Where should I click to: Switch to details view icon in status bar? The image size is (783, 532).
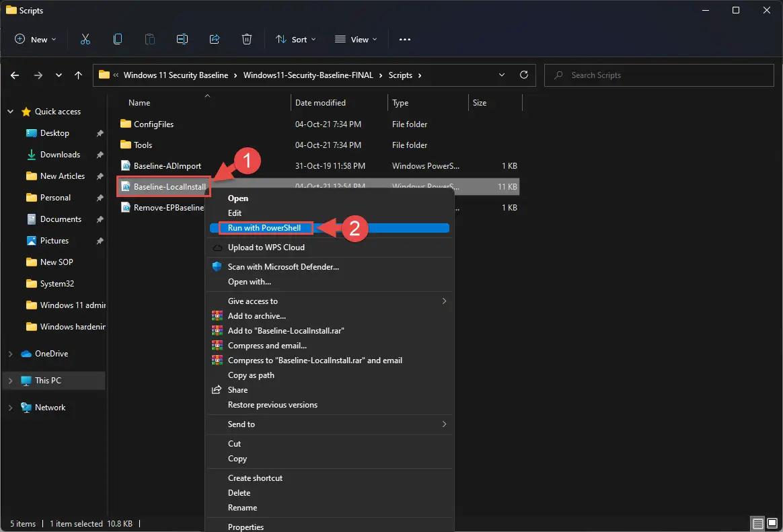pyautogui.click(x=757, y=523)
